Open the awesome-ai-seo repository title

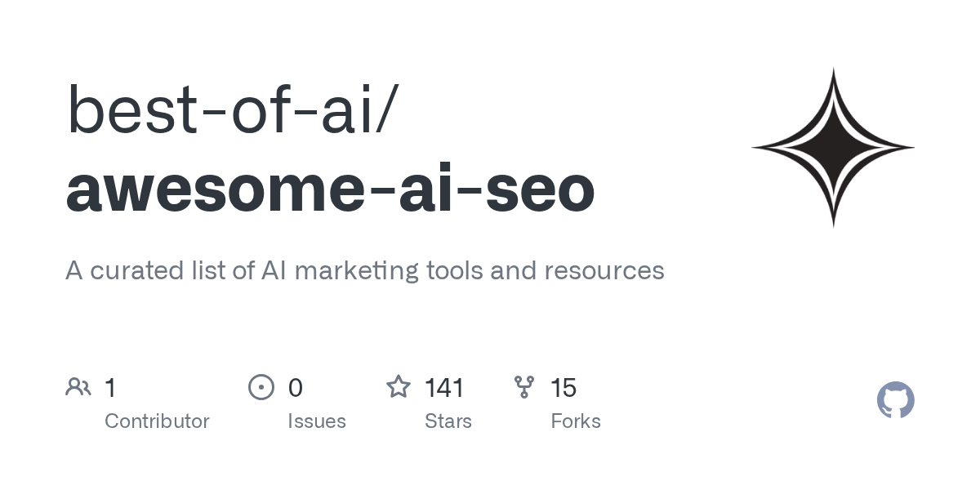point(330,189)
